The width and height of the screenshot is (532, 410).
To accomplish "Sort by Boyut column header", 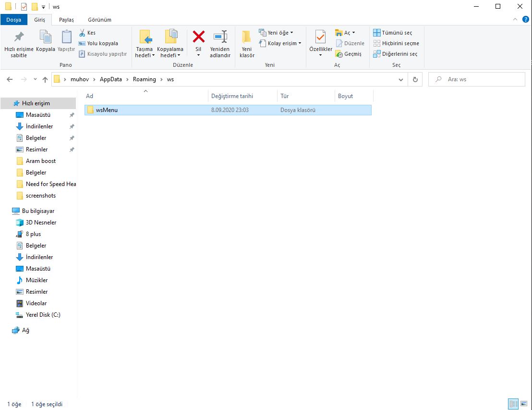I will pyautogui.click(x=353, y=96).
